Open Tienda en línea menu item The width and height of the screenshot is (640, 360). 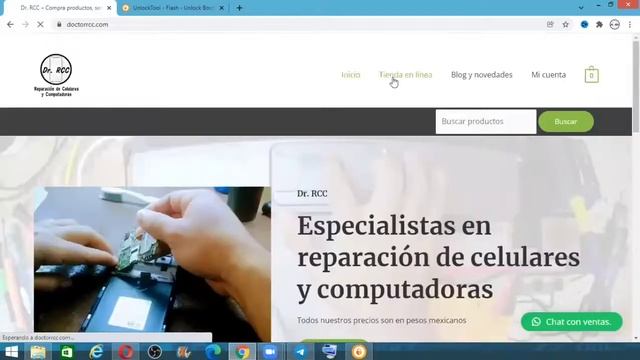405,75
